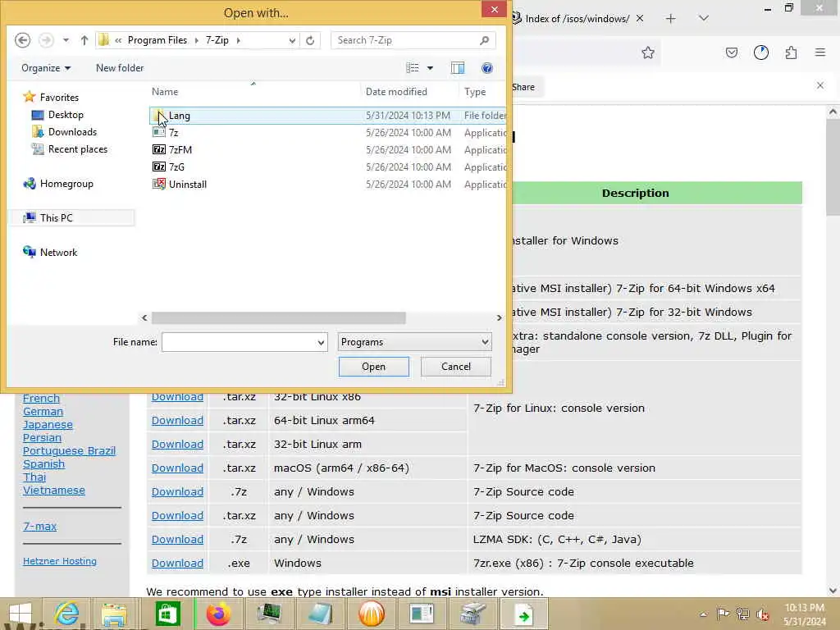The height and width of the screenshot is (630, 840).
Task: Toggle the preview pane button in the dialog
Action: point(458,68)
